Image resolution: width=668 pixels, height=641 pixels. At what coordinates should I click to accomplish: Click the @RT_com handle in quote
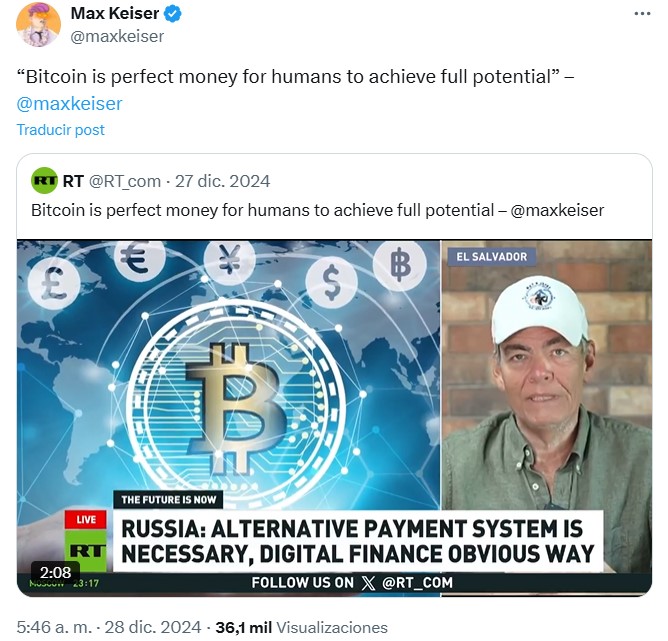(x=125, y=181)
